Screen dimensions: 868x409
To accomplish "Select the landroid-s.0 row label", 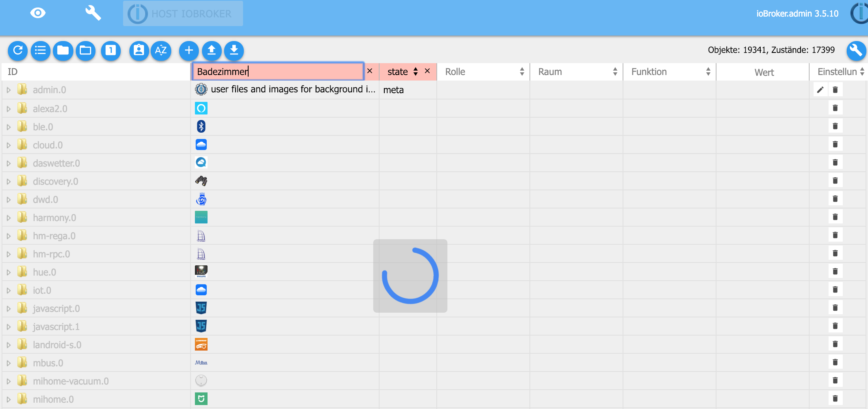I will coord(57,345).
